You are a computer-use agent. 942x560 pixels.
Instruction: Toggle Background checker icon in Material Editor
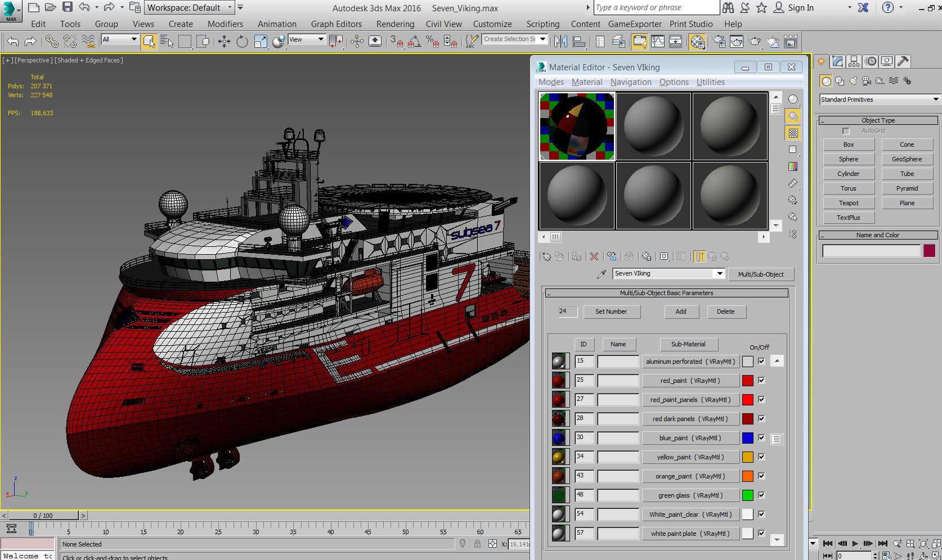click(x=793, y=133)
